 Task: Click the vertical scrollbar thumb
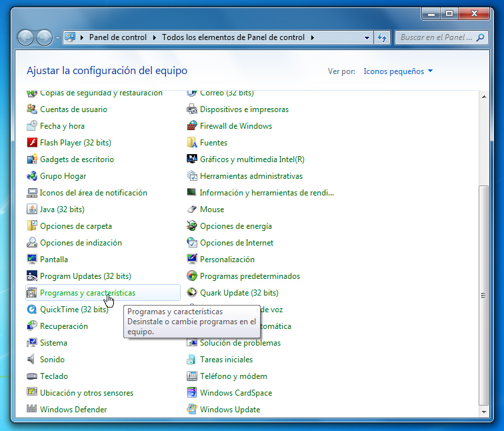[483, 294]
